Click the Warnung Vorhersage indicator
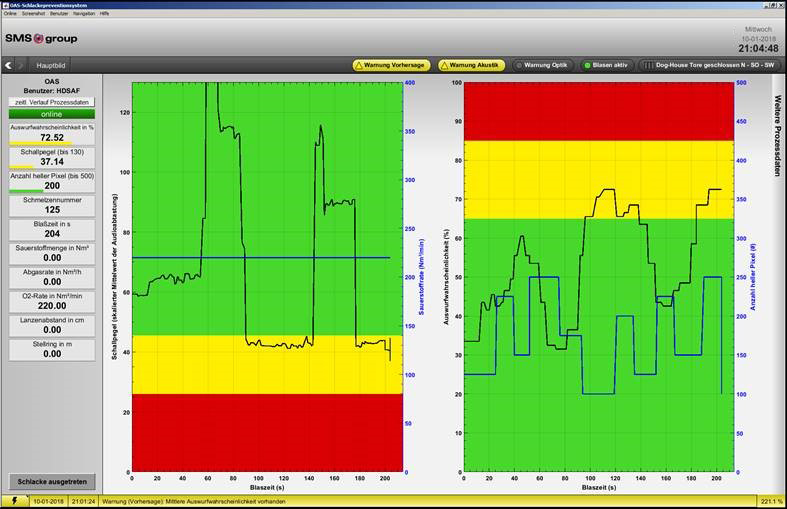The image size is (787, 509). tap(391, 65)
